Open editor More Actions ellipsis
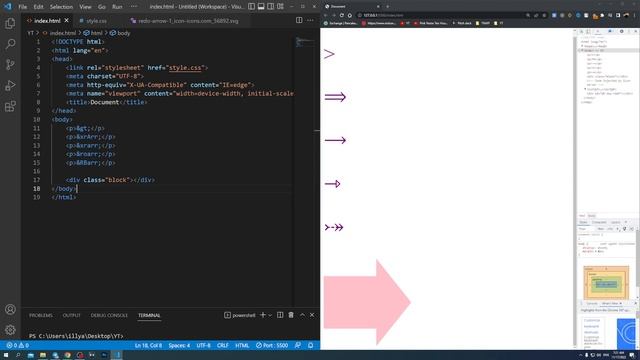Screen dimensions: 640x360 click(310, 20)
